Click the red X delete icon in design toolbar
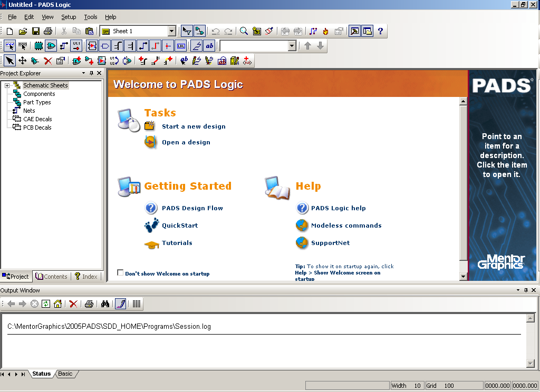540x392 pixels. pyautogui.click(x=48, y=61)
